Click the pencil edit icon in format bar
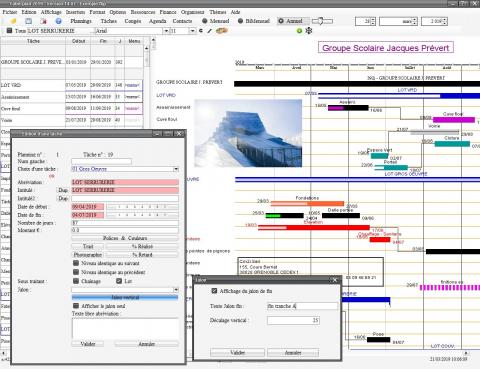Viewport: 480px width, 369px height. point(209,31)
